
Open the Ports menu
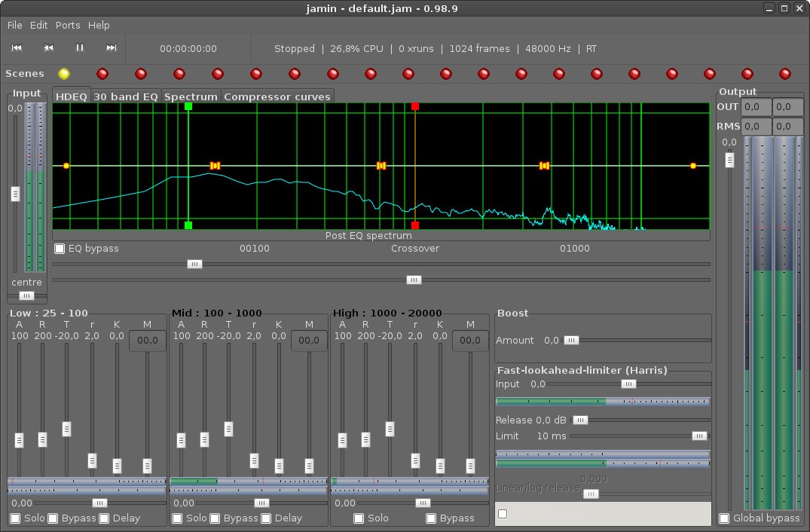pos(68,26)
